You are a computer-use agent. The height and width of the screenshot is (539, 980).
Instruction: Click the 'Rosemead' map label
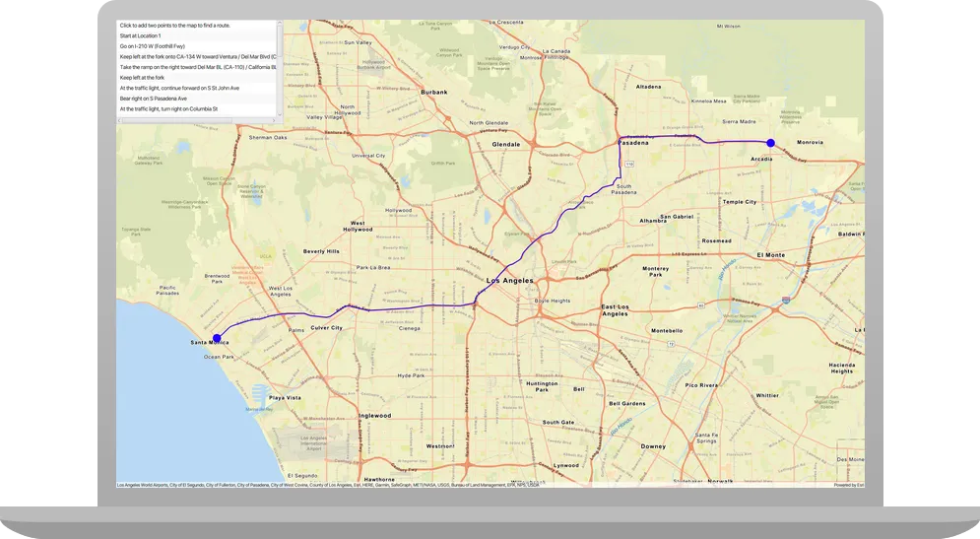(x=716, y=240)
